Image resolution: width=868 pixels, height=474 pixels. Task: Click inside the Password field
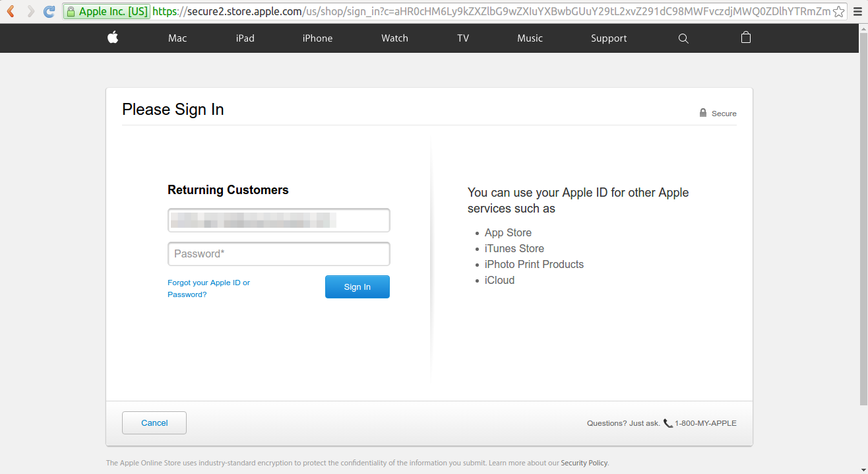tap(278, 254)
